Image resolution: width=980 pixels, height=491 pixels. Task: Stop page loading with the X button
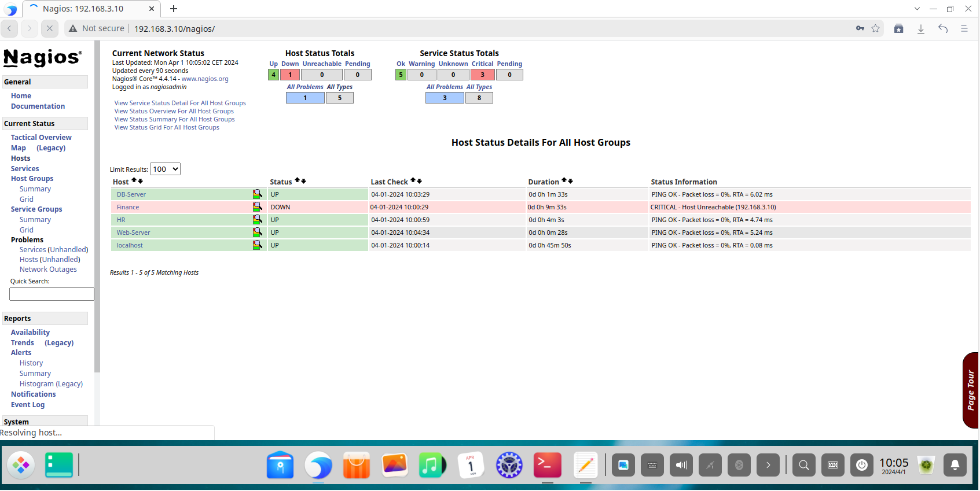coord(50,28)
